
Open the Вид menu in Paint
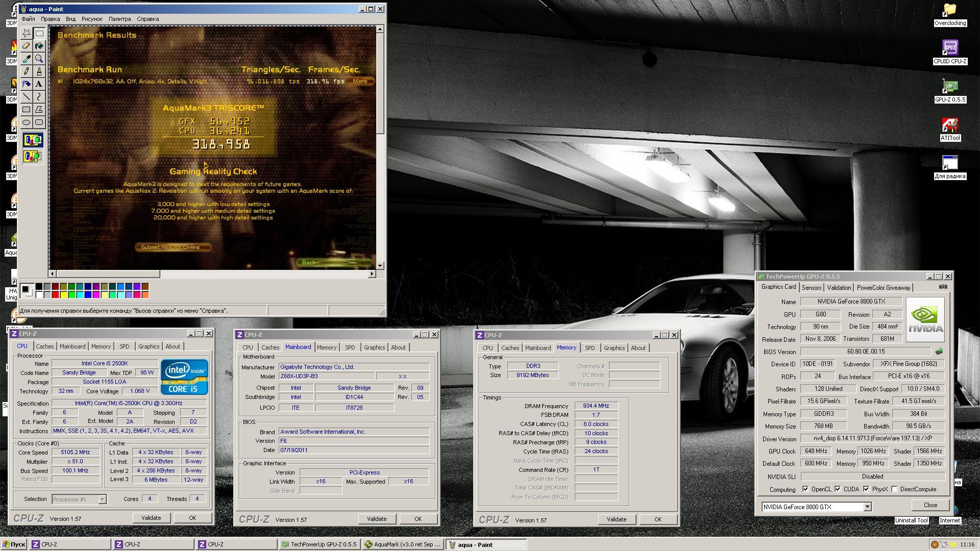point(70,19)
